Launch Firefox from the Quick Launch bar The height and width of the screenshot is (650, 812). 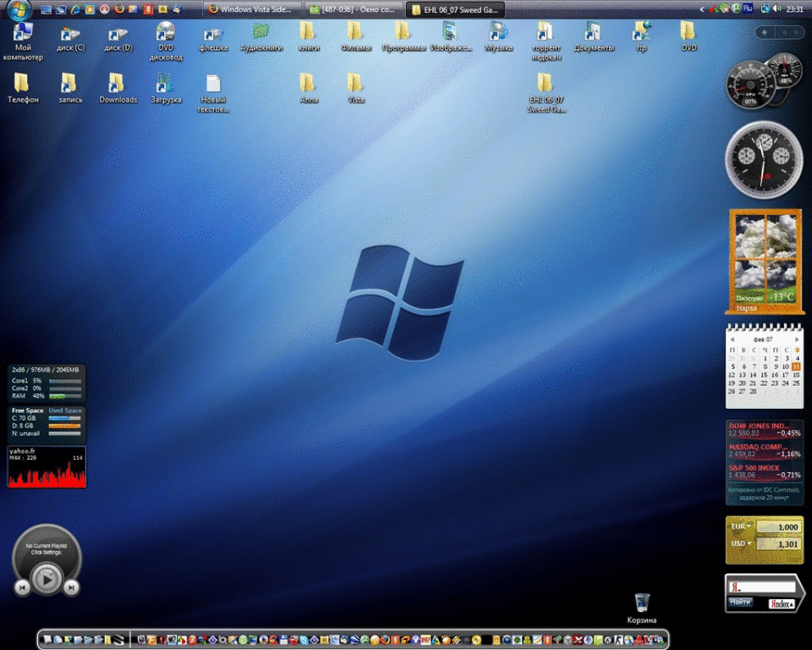point(119,9)
